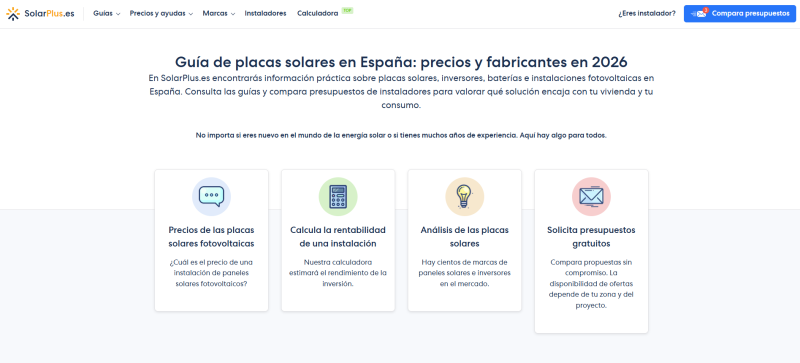Click the calculator icon in profitability card
This screenshot has width=800, height=363.
(x=338, y=197)
